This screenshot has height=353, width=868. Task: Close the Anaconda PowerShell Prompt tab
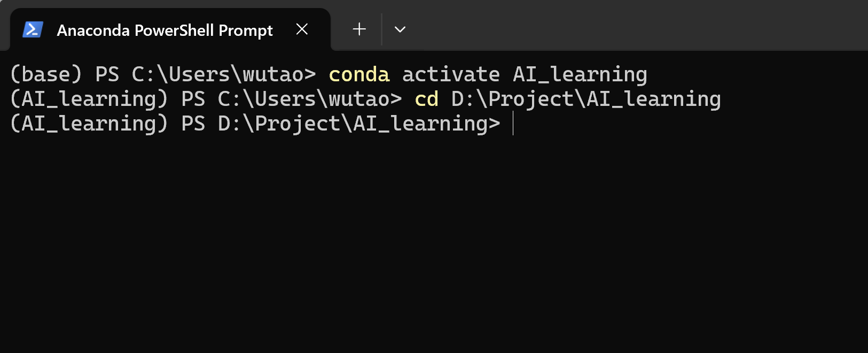(302, 29)
